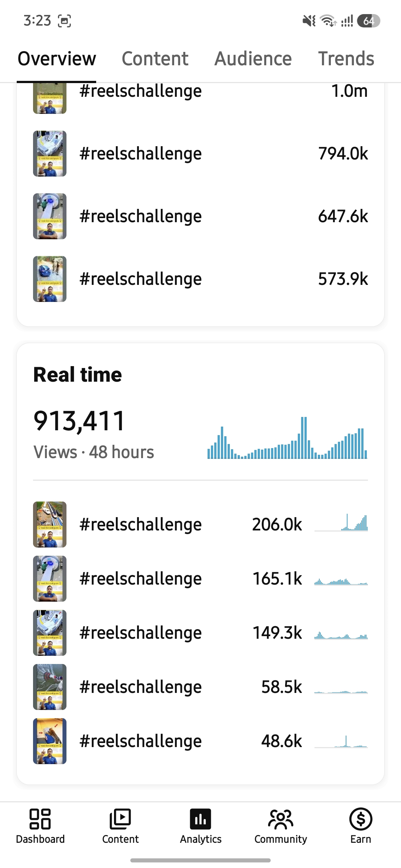
Task: Open the video with 647.6k views
Action: (x=200, y=216)
